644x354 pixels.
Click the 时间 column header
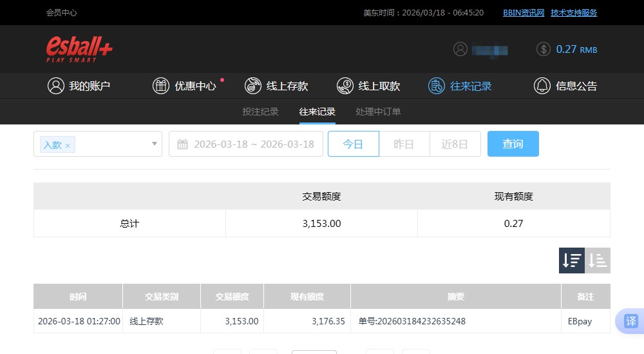78,297
